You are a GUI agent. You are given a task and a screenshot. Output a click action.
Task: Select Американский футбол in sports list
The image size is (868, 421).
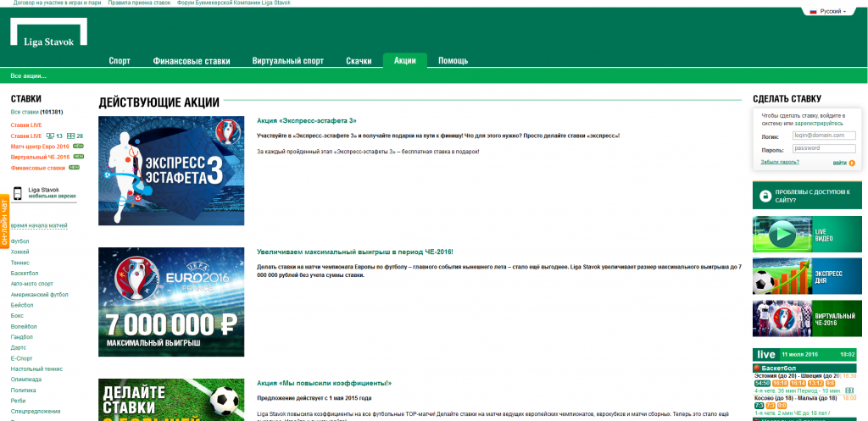click(x=39, y=294)
